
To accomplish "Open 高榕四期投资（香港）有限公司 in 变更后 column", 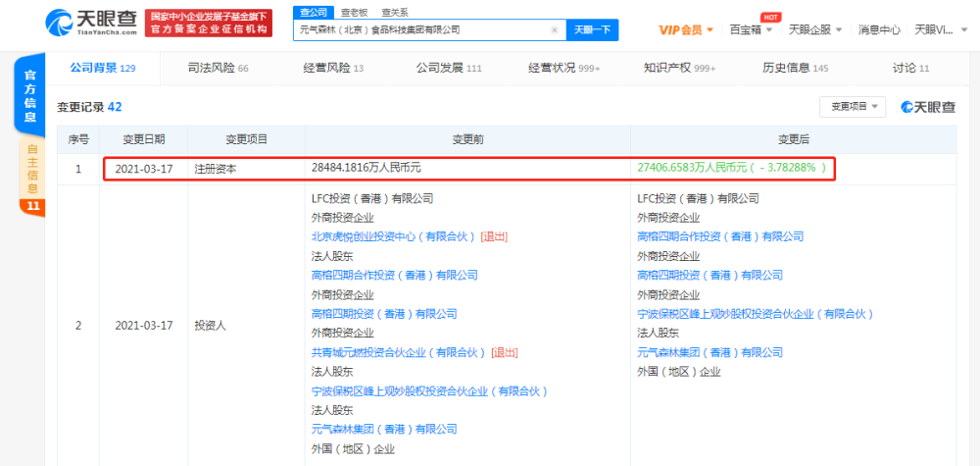I will [x=710, y=276].
